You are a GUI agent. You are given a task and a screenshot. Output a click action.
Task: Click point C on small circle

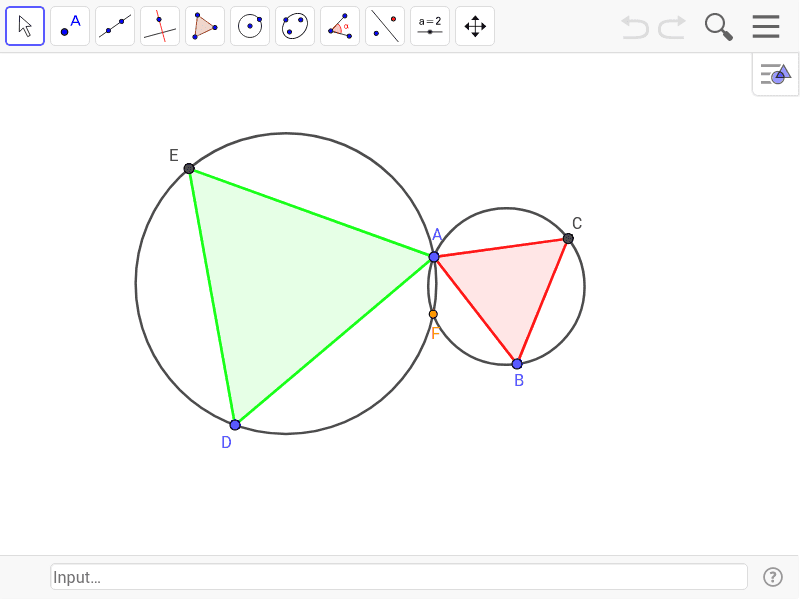click(568, 238)
